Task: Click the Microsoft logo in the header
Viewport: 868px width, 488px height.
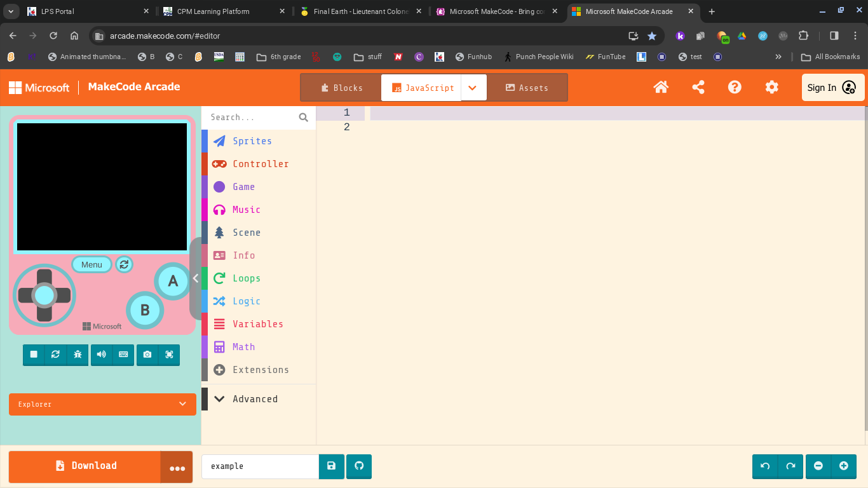Action: coord(39,88)
